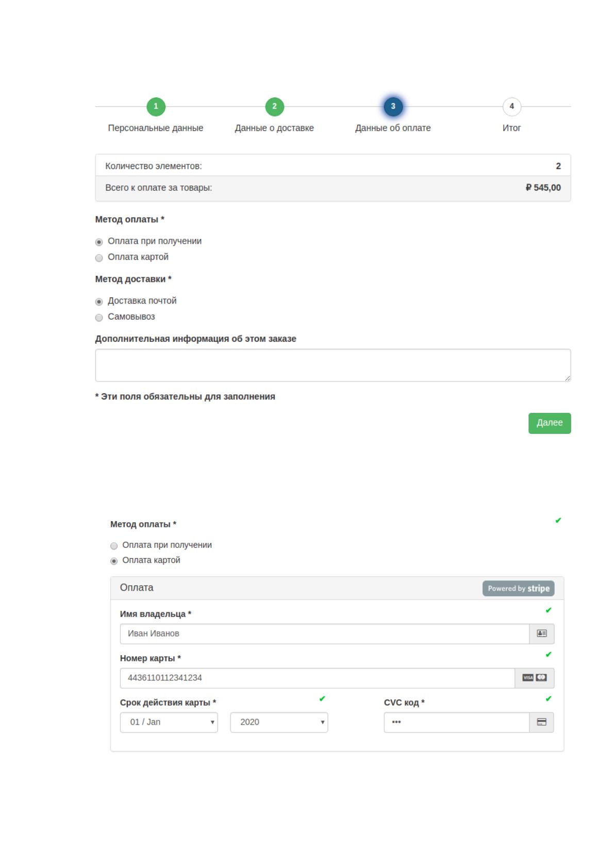
Task: Click the green Далее button
Action: tap(550, 423)
